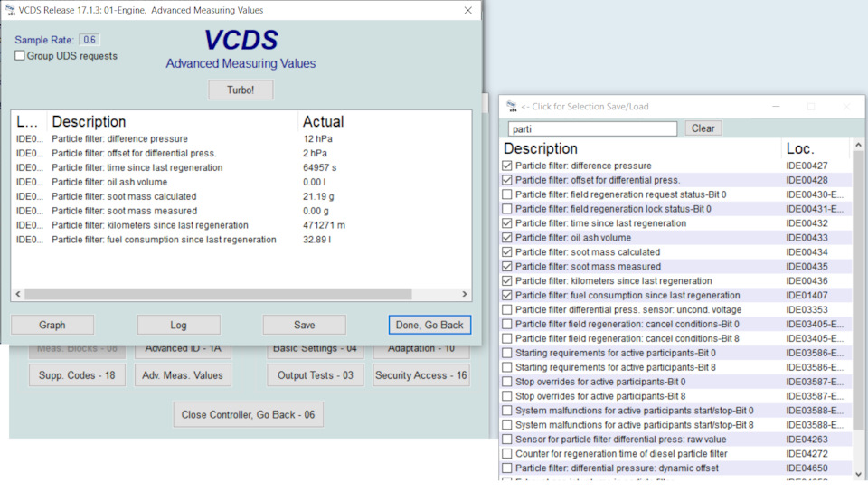Clear the parti filter text
The height and width of the screenshot is (492, 868).
click(703, 128)
